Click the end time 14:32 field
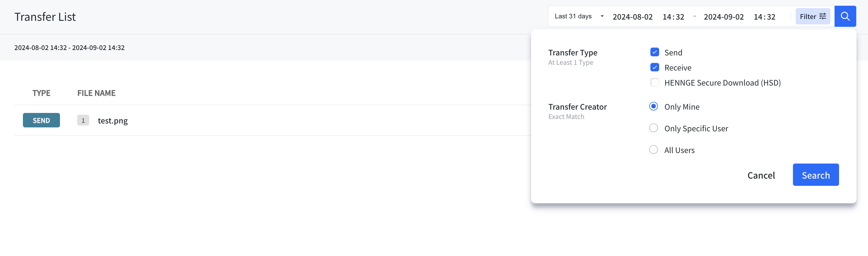The width and height of the screenshot is (868, 256). tap(764, 17)
